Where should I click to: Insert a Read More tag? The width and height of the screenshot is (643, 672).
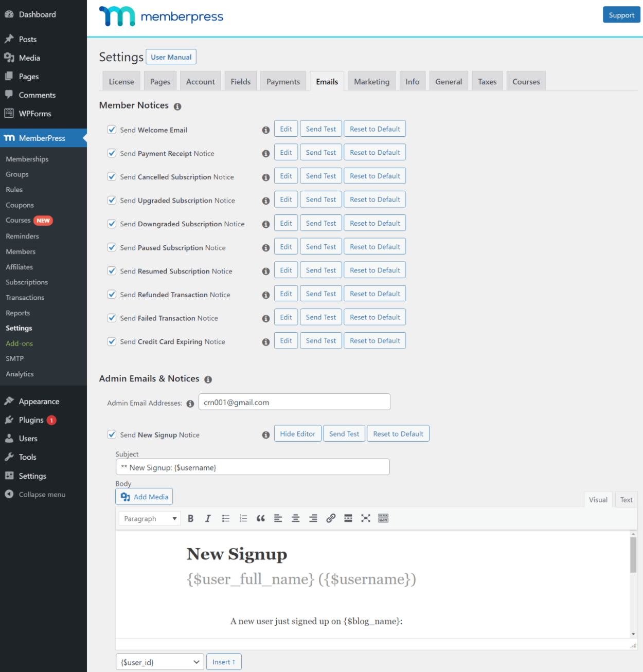(348, 518)
